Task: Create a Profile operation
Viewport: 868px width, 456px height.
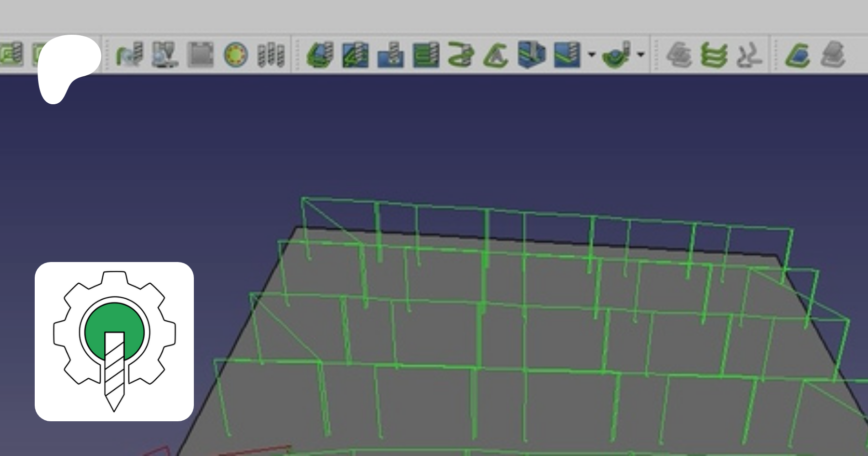Action: click(320, 54)
